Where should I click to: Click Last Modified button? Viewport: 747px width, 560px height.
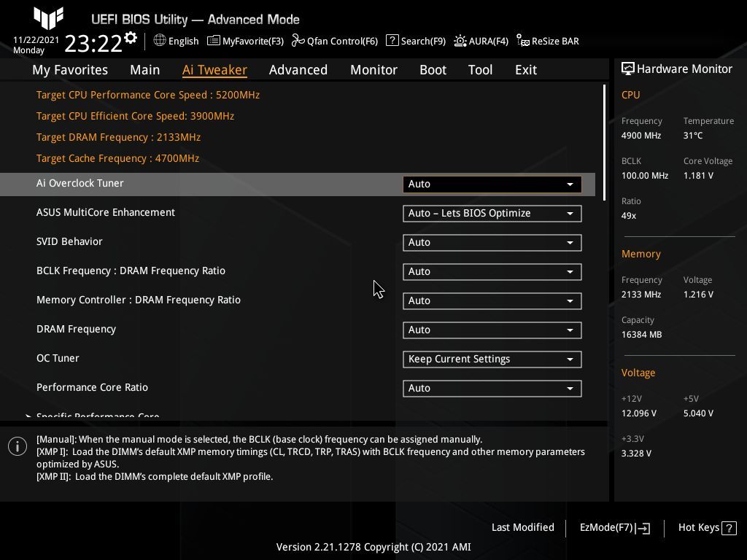pos(522,528)
